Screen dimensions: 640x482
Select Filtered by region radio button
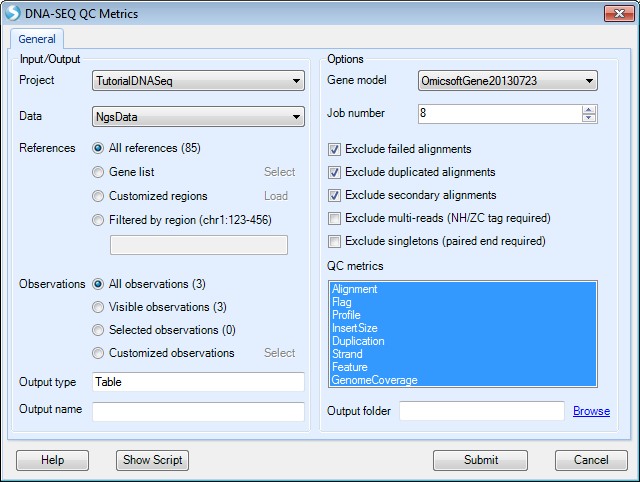(x=98, y=220)
